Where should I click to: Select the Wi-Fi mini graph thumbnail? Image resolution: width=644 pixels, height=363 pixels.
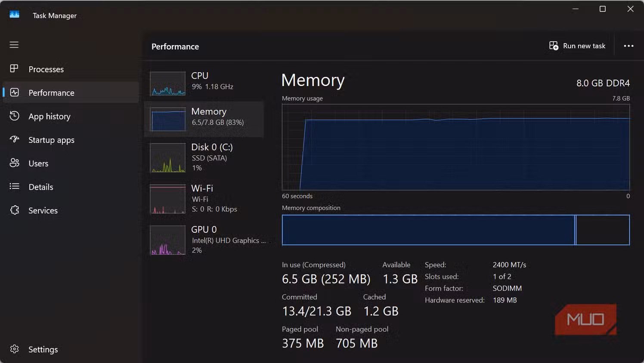[167, 199]
